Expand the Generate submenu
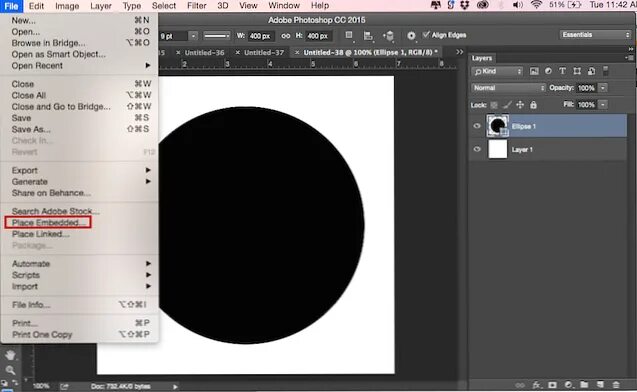The image size is (637, 392). [80, 182]
